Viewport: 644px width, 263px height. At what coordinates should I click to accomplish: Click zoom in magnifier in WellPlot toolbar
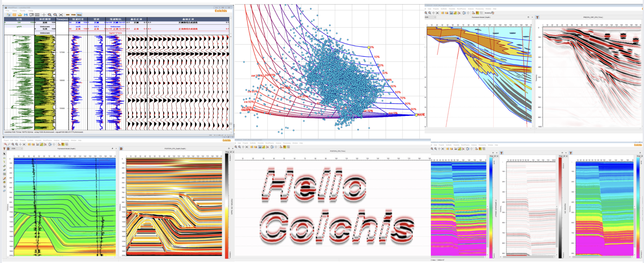(x=49, y=15)
